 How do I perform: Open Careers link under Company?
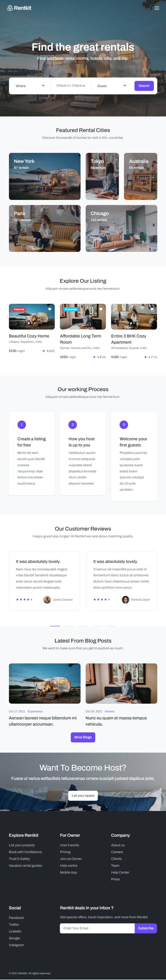[x=117, y=852]
